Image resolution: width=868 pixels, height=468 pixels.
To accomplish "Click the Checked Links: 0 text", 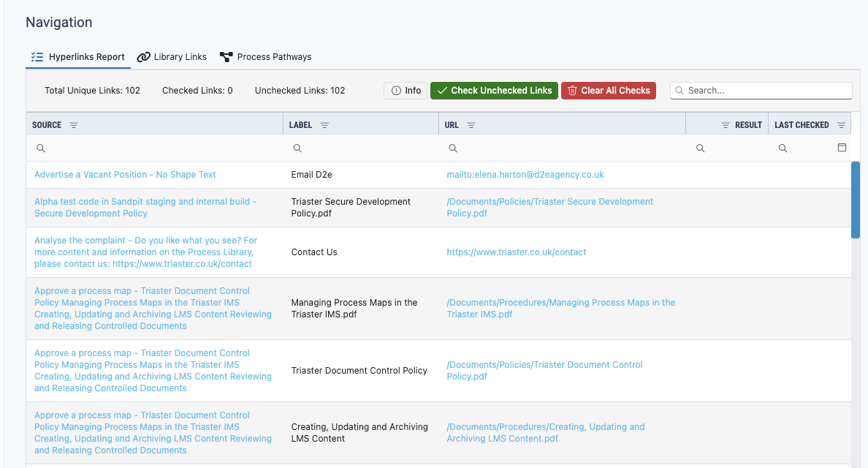I will pos(197,91).
